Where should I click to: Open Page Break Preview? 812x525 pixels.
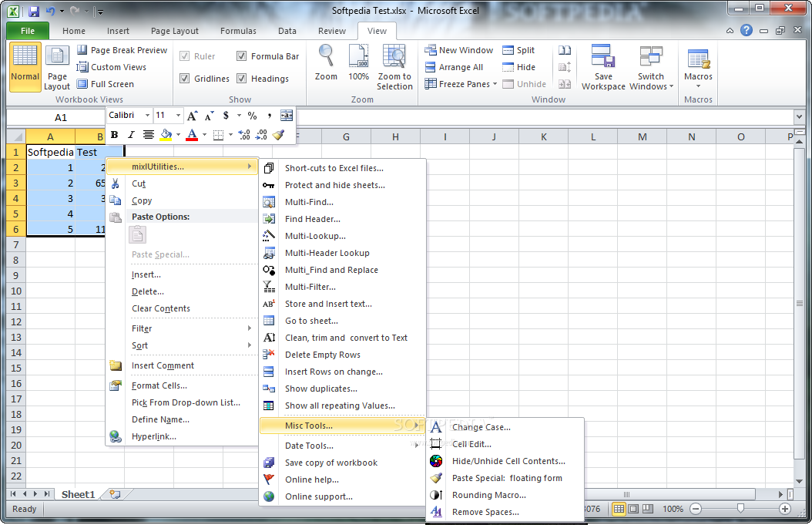122,50
